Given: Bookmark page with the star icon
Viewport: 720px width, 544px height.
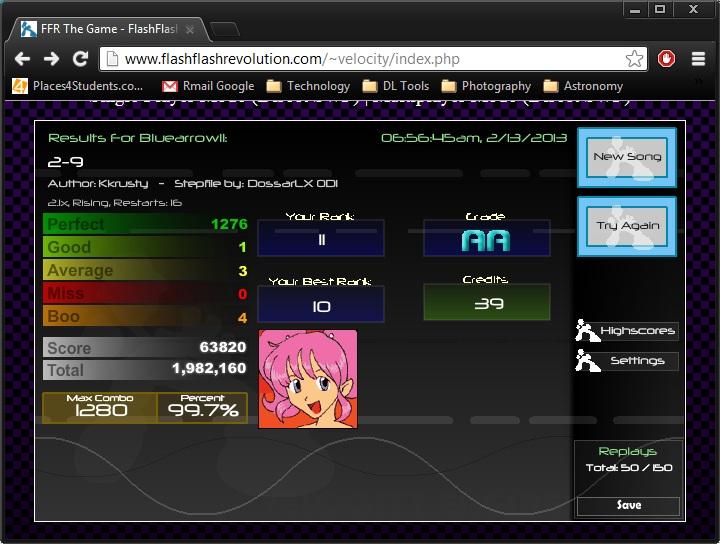Looking at the screenshot, I should click(634, 59).
